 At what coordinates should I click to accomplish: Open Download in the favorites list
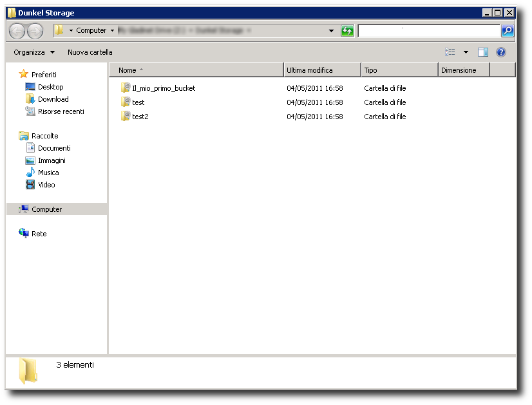click(x=53, y=99)
